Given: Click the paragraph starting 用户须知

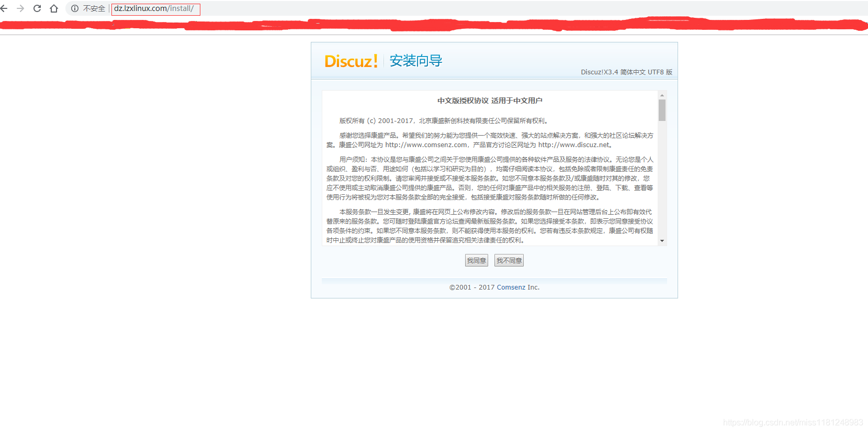Looking at the screenshot, I should click(x=490, y=179).
